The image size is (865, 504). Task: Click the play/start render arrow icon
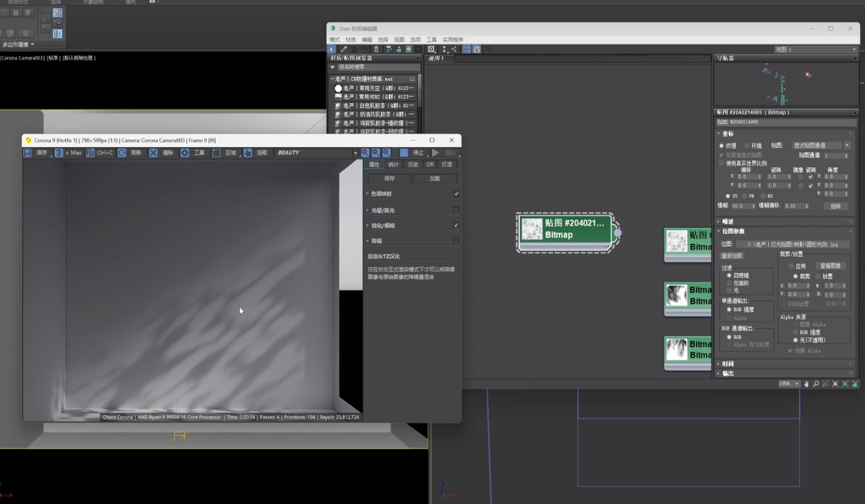[436, 153]
